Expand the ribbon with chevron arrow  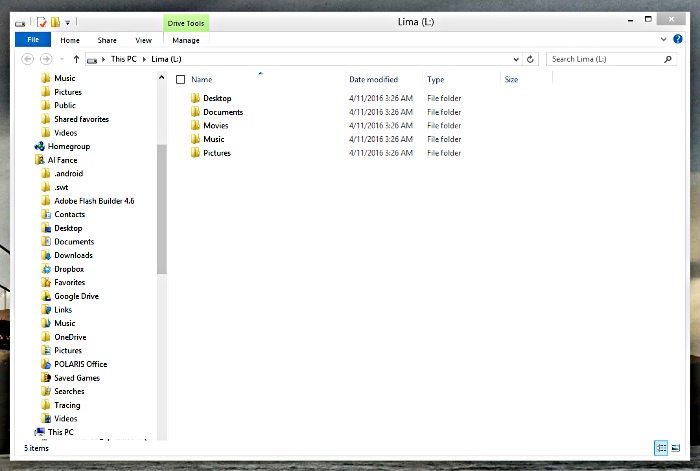663,39
